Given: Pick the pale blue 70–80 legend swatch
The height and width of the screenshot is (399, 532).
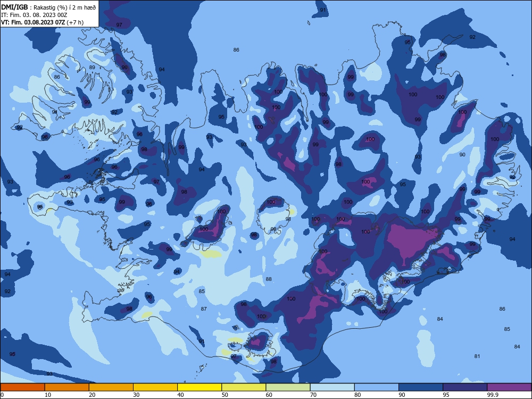Looking at the screenshot, I should (x=332, y=387).
